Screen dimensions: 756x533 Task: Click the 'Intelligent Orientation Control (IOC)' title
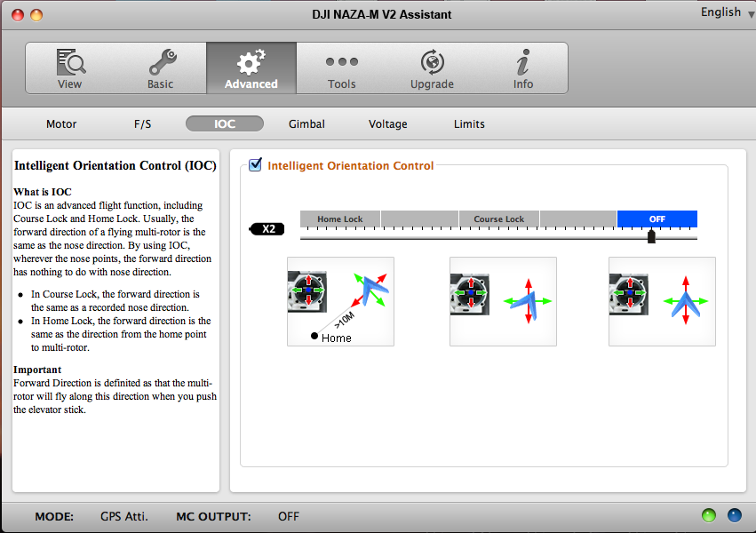coord(115,166)
